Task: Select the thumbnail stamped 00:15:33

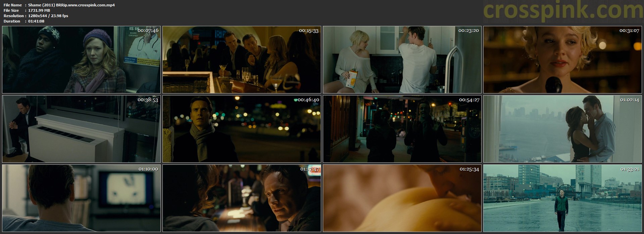Action: coord(242,60)
